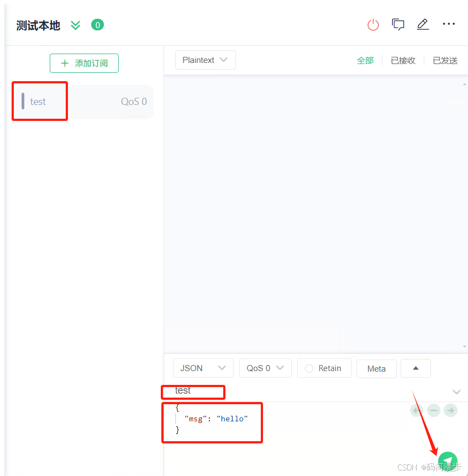Screen dimensions: 468x476
Task: Click the 添加订阅 add subscription button
Action: point(84,63)
